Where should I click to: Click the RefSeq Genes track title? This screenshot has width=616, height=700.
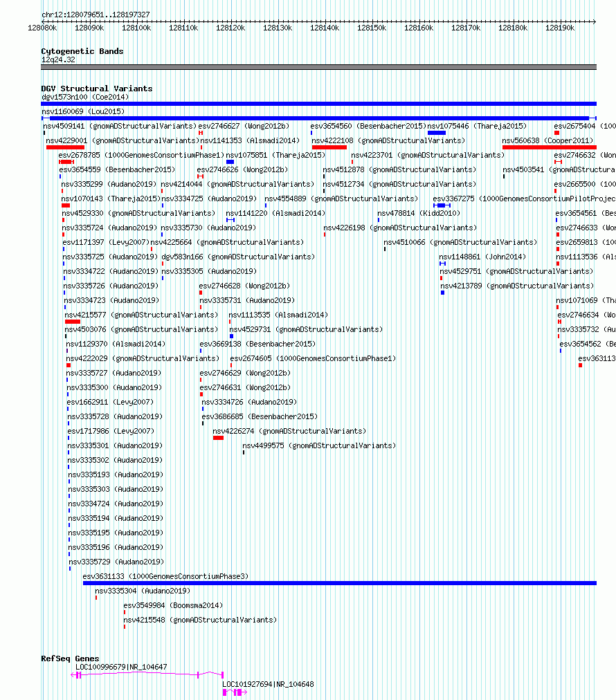tap(70, 658)
